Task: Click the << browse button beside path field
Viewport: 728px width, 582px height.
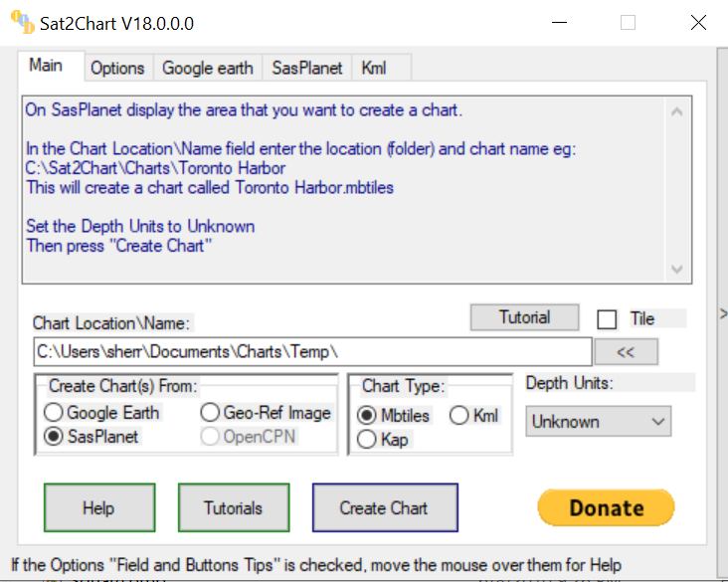Action: coord(626,352)
